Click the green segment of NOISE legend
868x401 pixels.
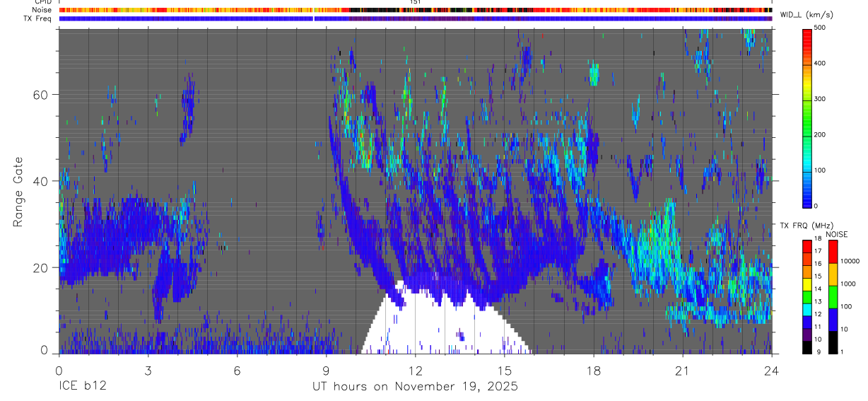pos(833,296)
